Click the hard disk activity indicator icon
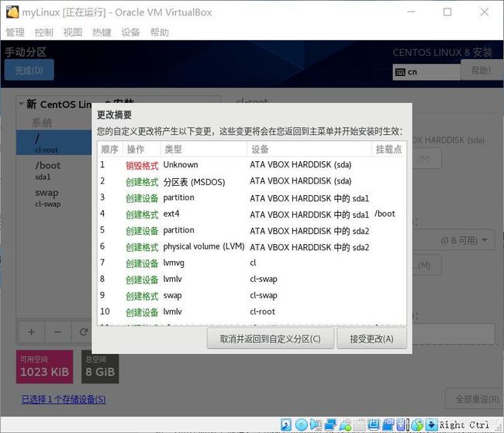This screenshot has height=433, width=504. (286, 424)
